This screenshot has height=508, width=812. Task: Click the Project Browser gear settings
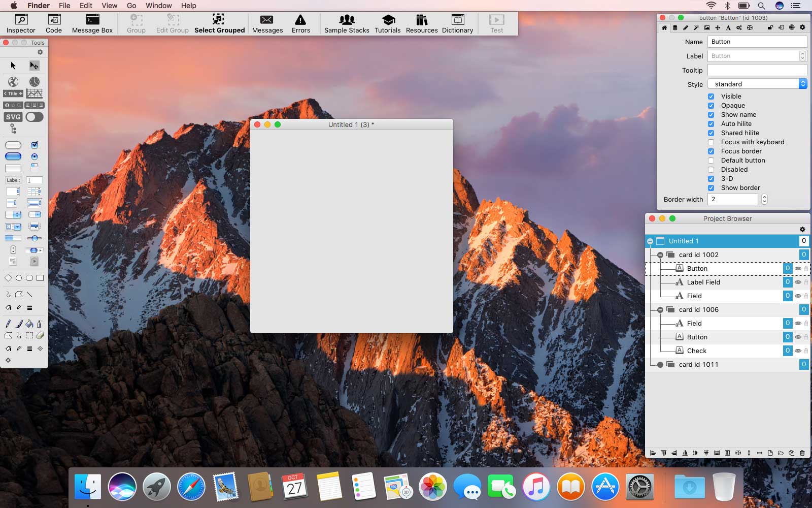(802, 230)
